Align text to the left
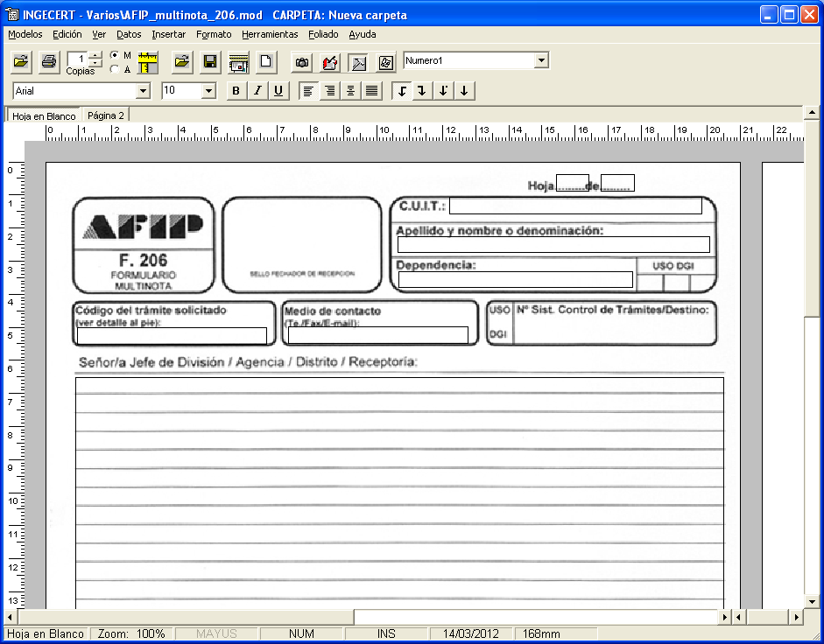This screenshot has width=824, height=644. click(308, 91)
